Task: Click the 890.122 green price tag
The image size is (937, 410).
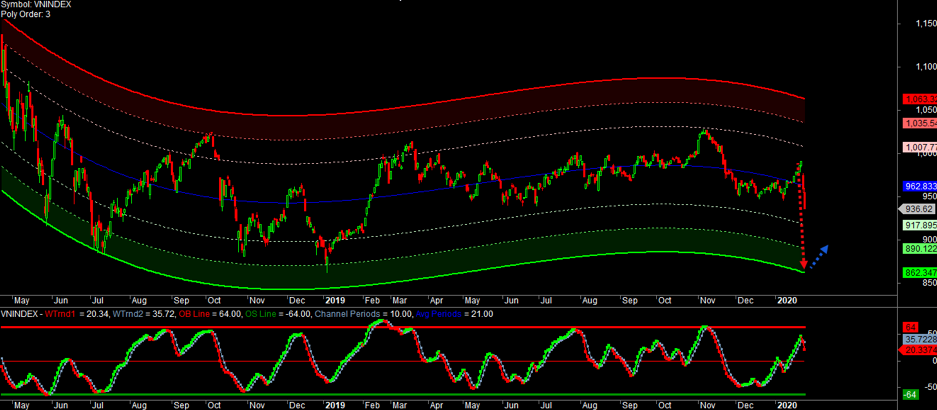Action: coord(919,248)
